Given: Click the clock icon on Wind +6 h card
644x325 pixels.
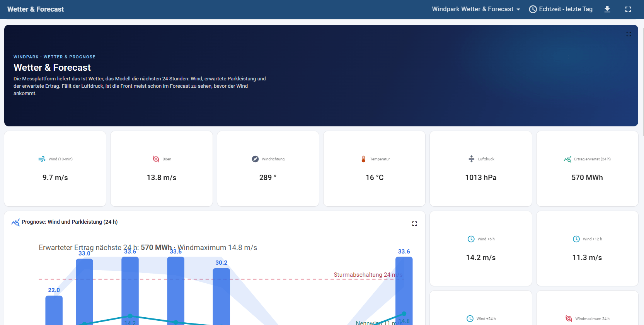Looking at the screenshot, I should click(471, 239).
